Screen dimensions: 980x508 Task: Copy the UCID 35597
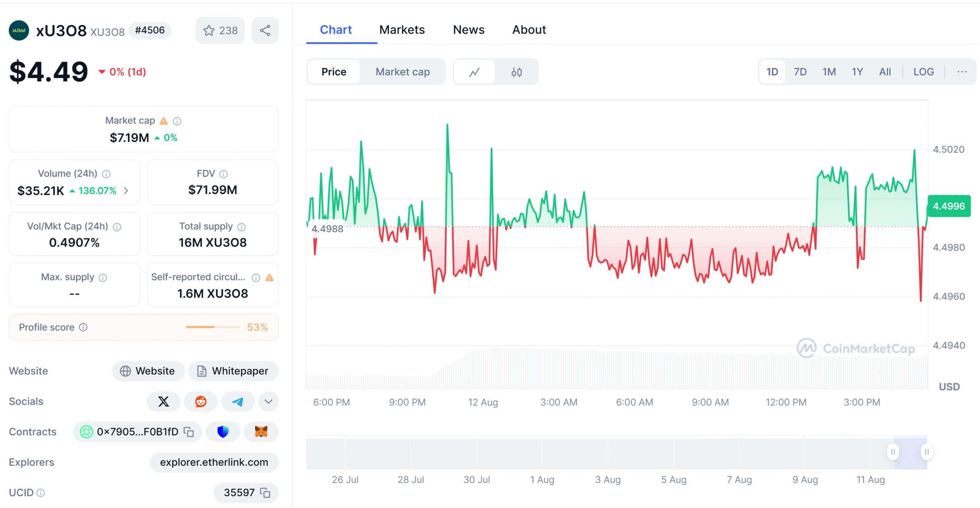coord(265,493)
